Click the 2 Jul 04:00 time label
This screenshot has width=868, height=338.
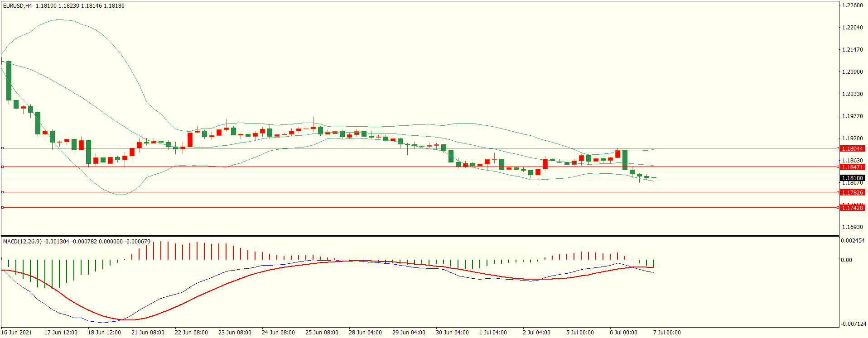[536, 333]
